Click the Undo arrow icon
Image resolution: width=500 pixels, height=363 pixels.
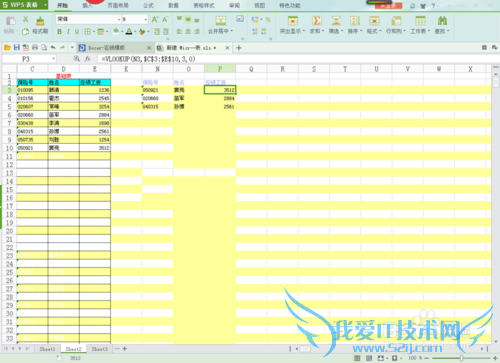coord(53,48)
